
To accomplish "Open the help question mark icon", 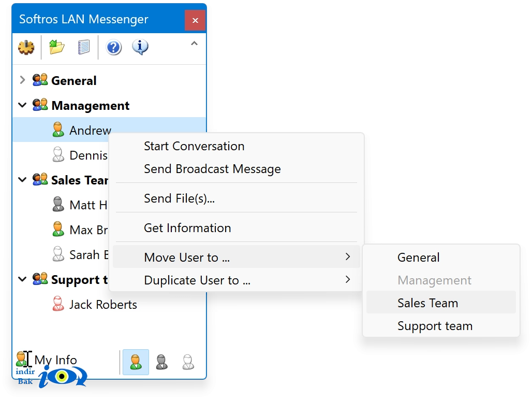I will point(114,47).
